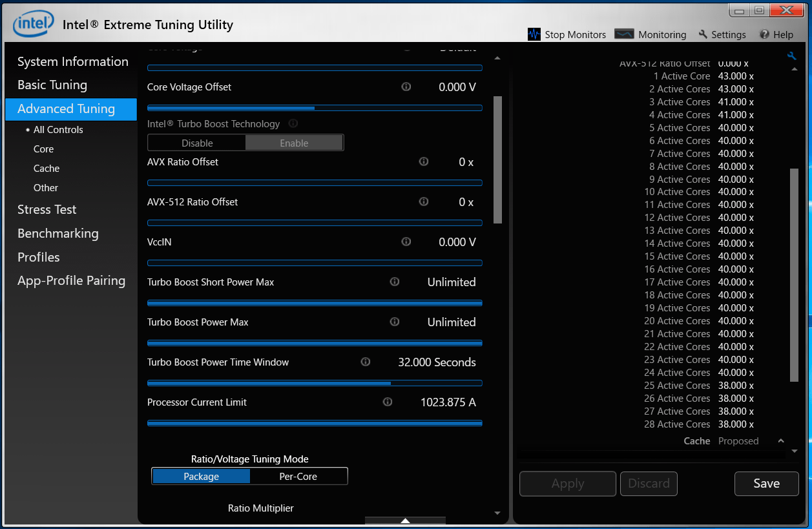Open Help via the question mark icon
812x529 pixels.
point(764,34)
